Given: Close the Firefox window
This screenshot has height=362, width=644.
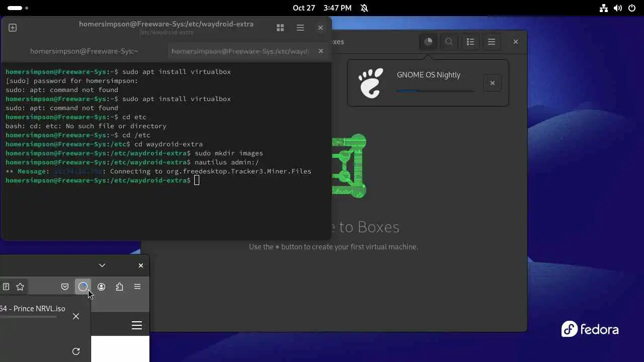Looking at the screenshot, I should pyautogui.click(x=141, y=265).
